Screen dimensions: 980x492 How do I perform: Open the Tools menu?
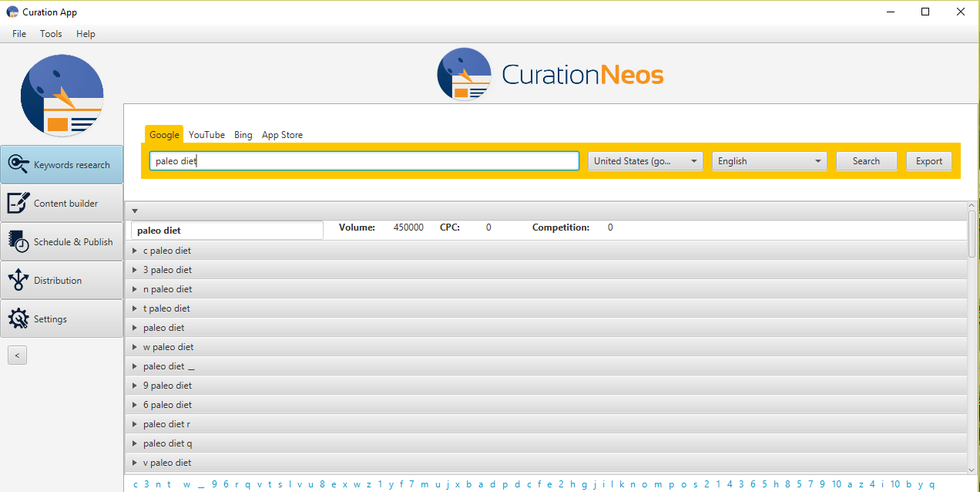(51, 34)
